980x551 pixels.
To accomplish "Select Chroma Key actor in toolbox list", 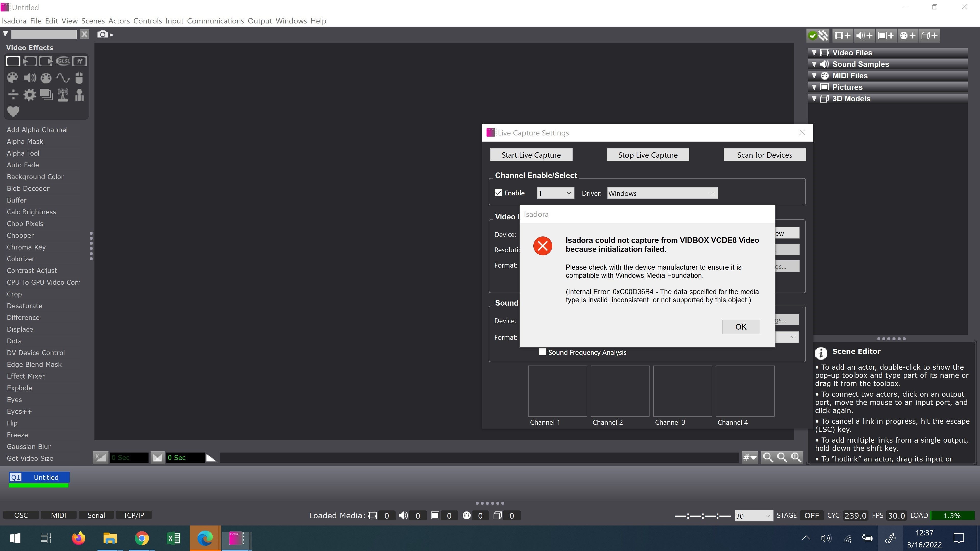I will (x=26, y=247).
